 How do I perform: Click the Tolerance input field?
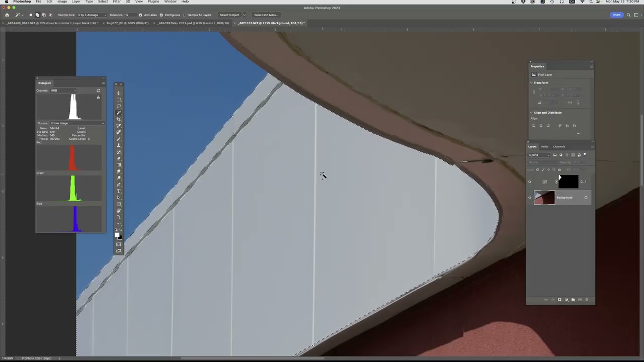click(x=130, y=15)
